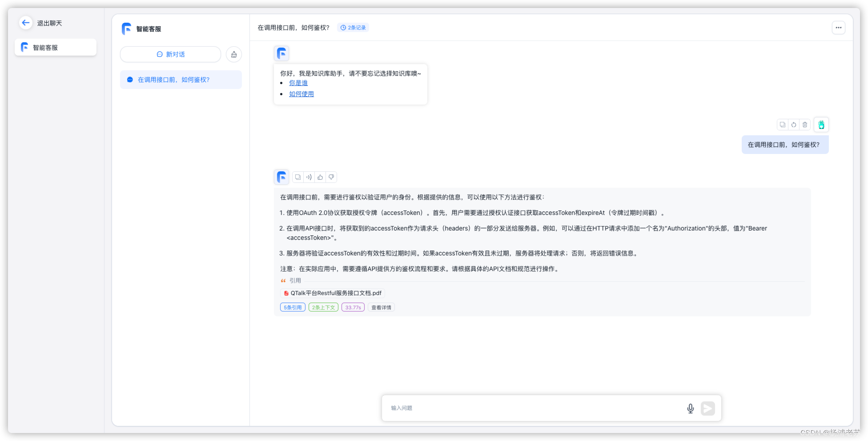Image resolution: width=868 pixels, height=441 pixels.
Task: Toggle the green robot avatar display button
Action: coord(821,125)
